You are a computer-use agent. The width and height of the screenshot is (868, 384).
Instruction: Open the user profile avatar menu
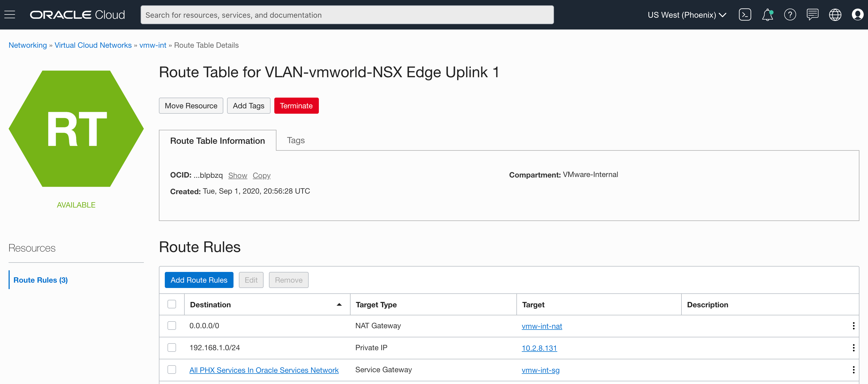[x=857, y=15]
